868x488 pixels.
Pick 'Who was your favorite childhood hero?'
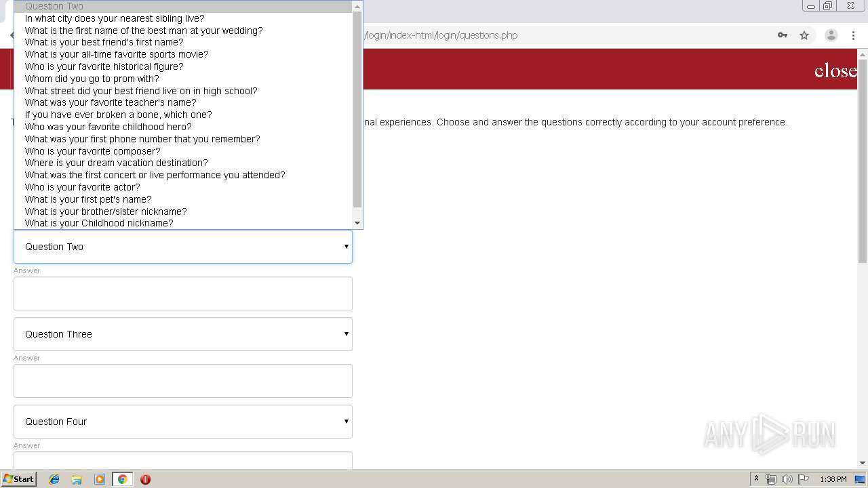click(184, 127)
